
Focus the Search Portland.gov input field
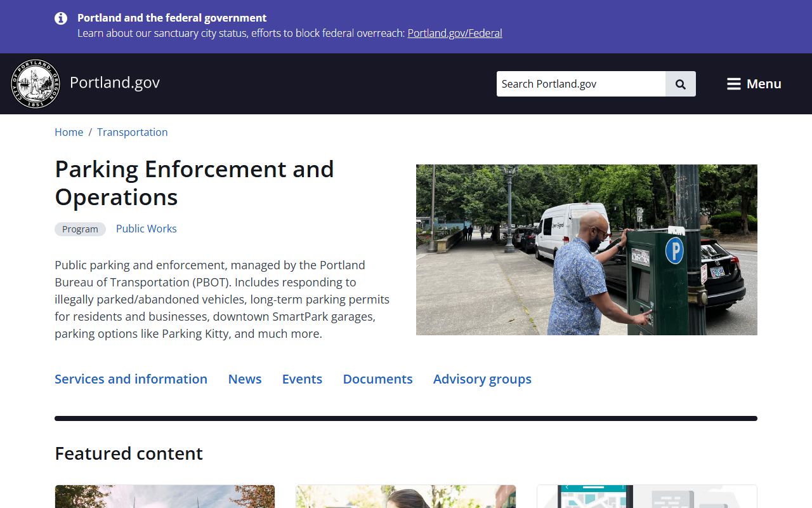pyautogui.click(x=581, y=84)
